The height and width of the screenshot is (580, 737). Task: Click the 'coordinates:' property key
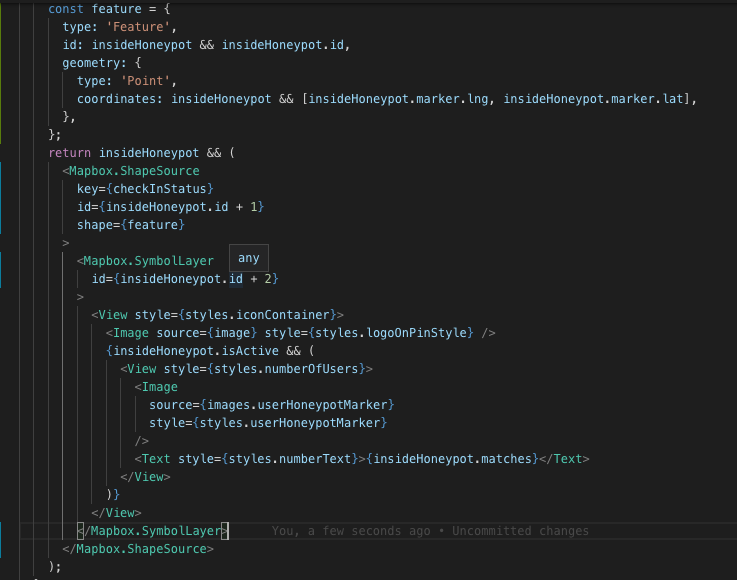point(120,99)
